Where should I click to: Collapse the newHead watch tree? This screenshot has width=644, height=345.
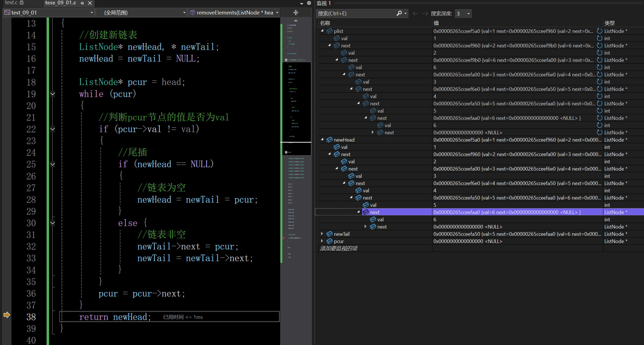(x=322, y=140)
